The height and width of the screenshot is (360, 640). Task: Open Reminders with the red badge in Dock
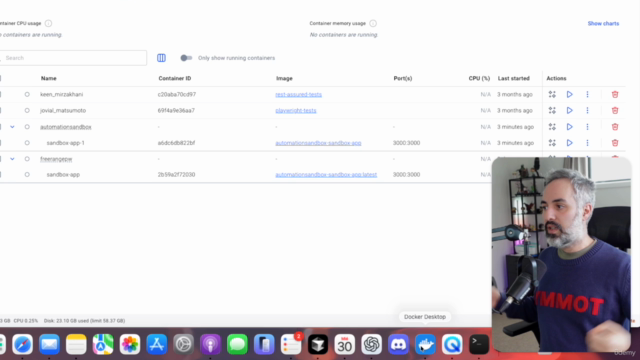(291, 344)
